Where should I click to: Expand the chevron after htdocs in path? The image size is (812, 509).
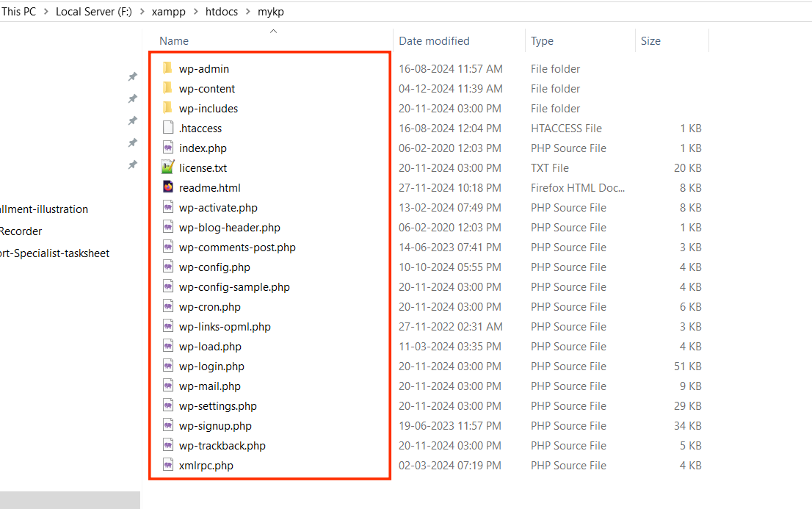pos(247,12)
